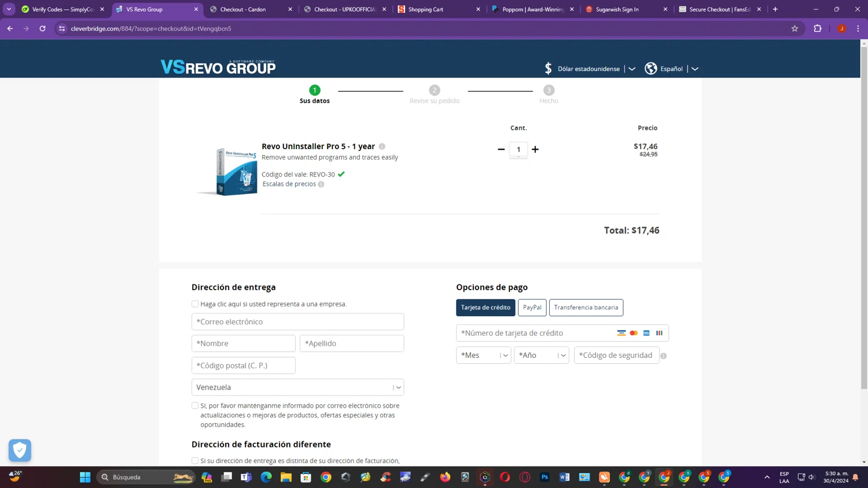This screenshot has width=868, height=488.
Task: Open the browser extensions puzzle icon
Action: tap(818, 28)
